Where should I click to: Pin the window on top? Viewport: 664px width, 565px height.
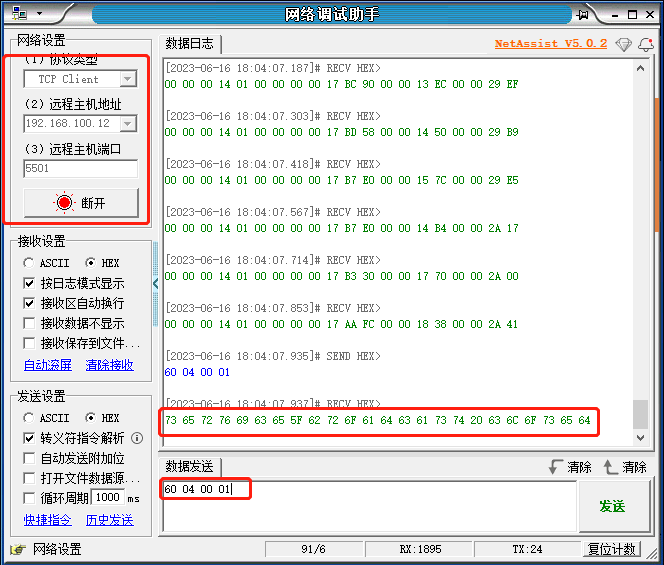click(583, 15)
